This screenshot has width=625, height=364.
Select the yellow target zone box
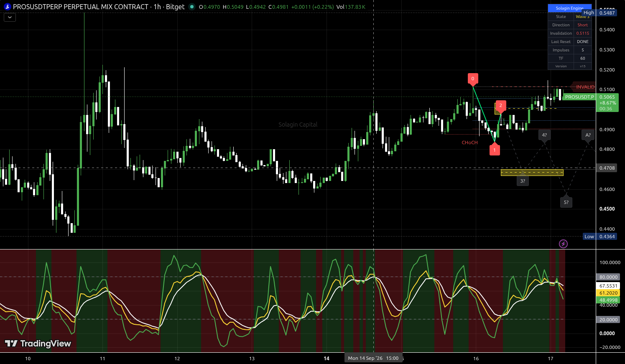(x=532, y=173)
